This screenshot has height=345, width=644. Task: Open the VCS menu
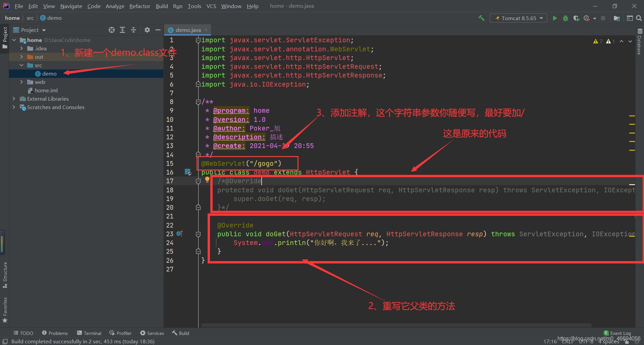pos(211,6)
